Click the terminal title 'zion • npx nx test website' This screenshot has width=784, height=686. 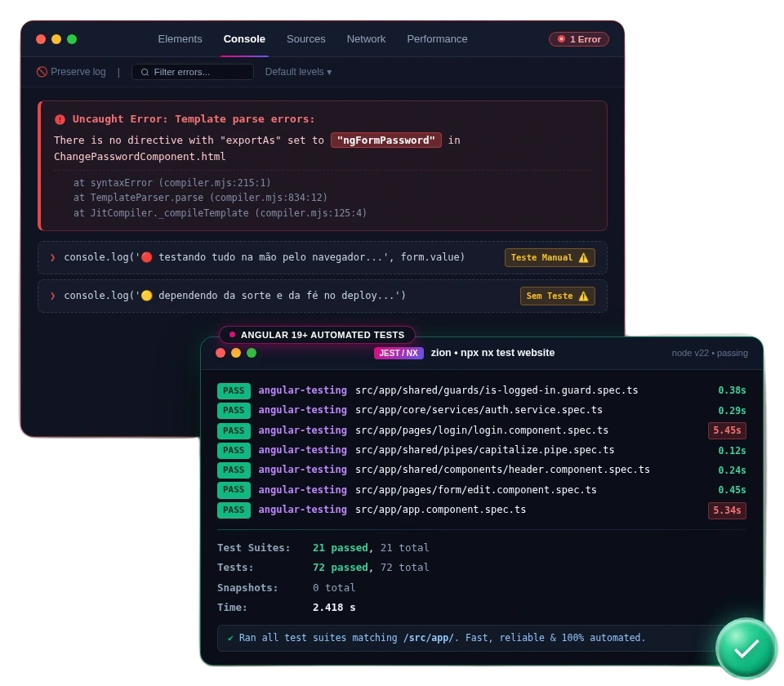point(492,353)
